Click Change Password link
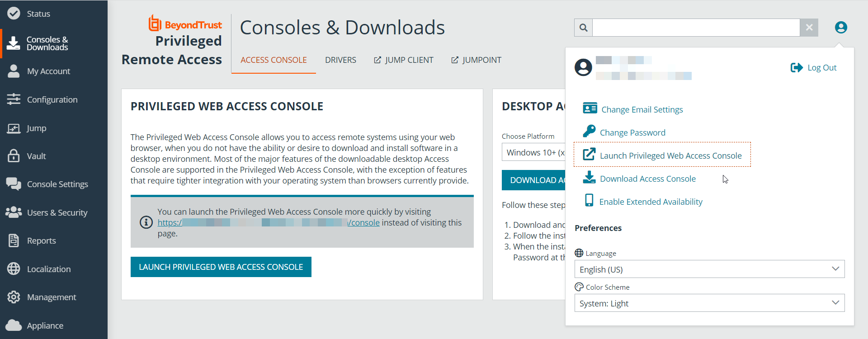The width and height of the screenshot is (868, 339). (632, 132)
